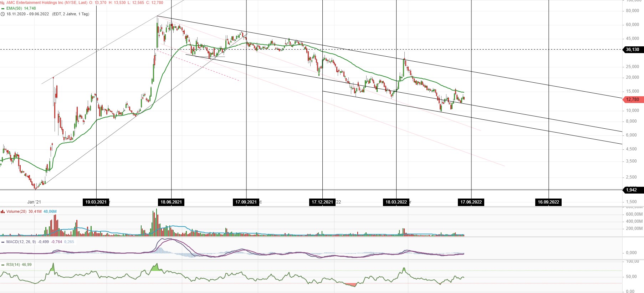Click the Volume bar-chart icon
The height and width of the screenshot is (293, 644).
pyautogui.click(x=3, y=212)
